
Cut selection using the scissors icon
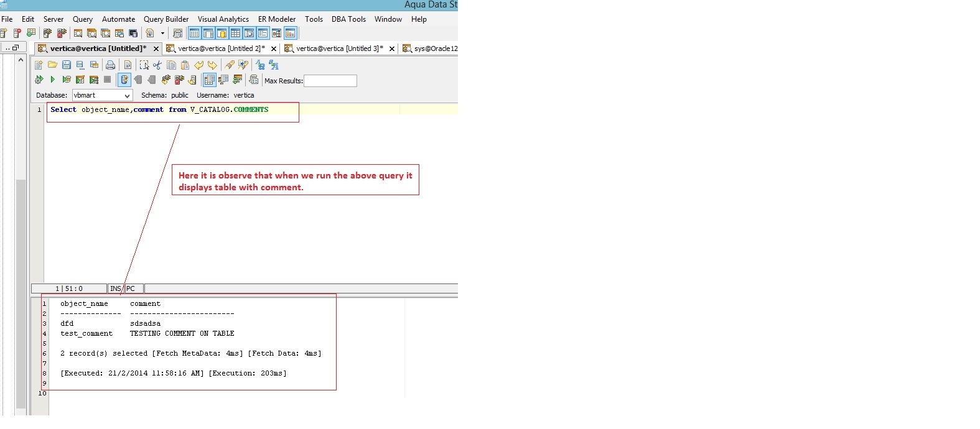[x=157, y=65]
